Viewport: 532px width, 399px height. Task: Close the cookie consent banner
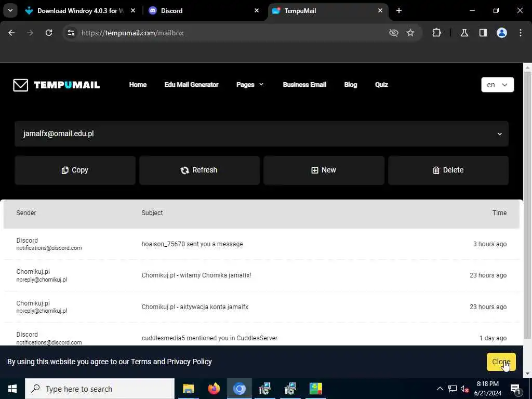coord(501,362)
